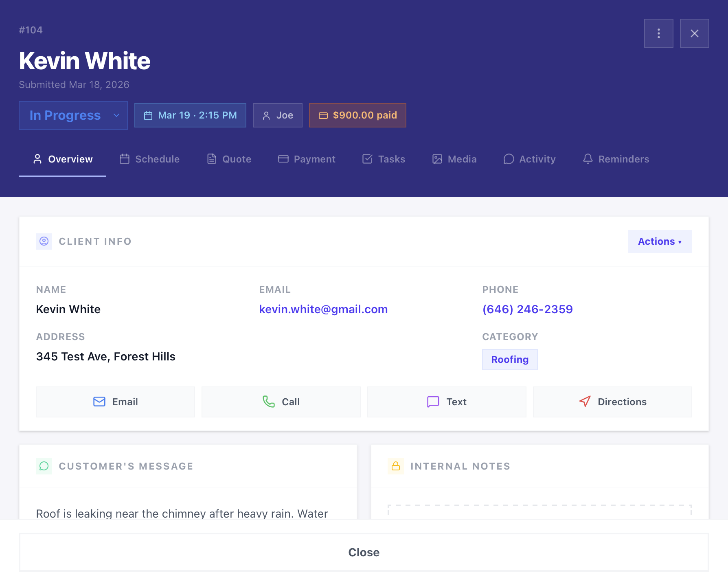Click the green phone icon for Call
The height and width of the screenshot is (584, 728).
(269, 402)
